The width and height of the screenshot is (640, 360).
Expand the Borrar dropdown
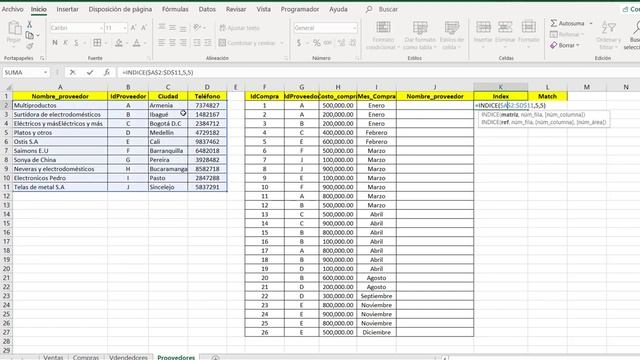[x=578, y=45]
